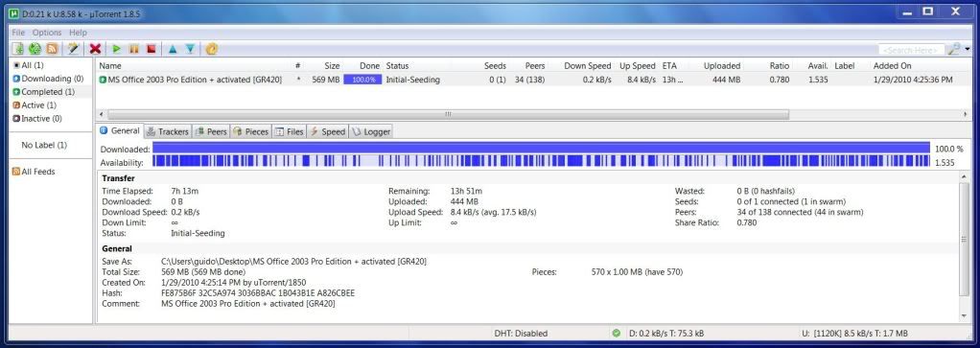980x348 pixels.
Task: Sort torrents by the Name column header
Action: coord(110,65)
